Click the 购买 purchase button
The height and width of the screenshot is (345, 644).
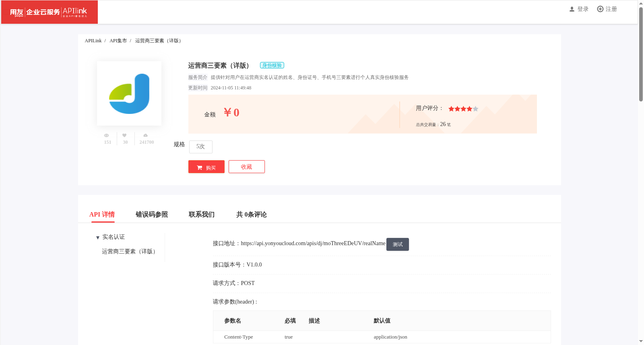[x=206, y=167]
